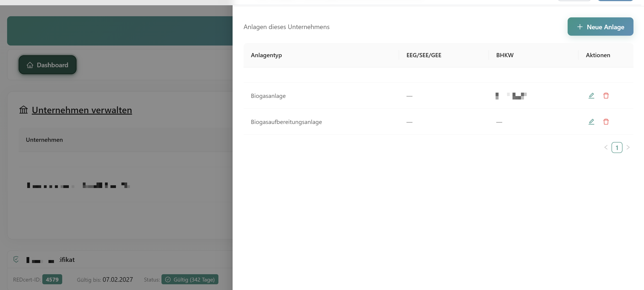Click the Gültig (342 Tage) status badge

tap(190, 279)
